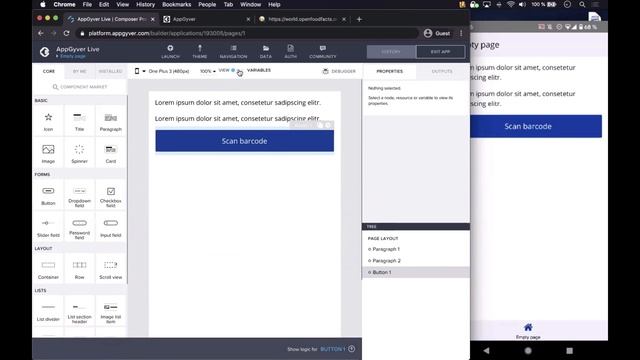Switch to the By Me components tab
The height and width of the screenshot is (360, 640).
pos(80,71)
